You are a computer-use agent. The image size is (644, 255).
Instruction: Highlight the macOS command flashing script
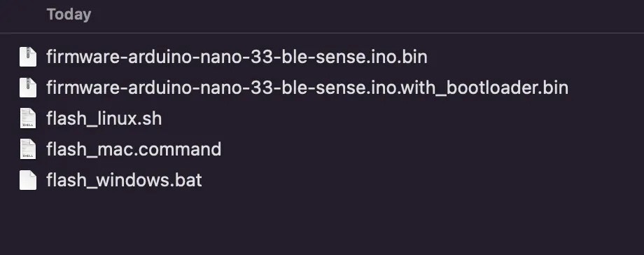point(134,149)
